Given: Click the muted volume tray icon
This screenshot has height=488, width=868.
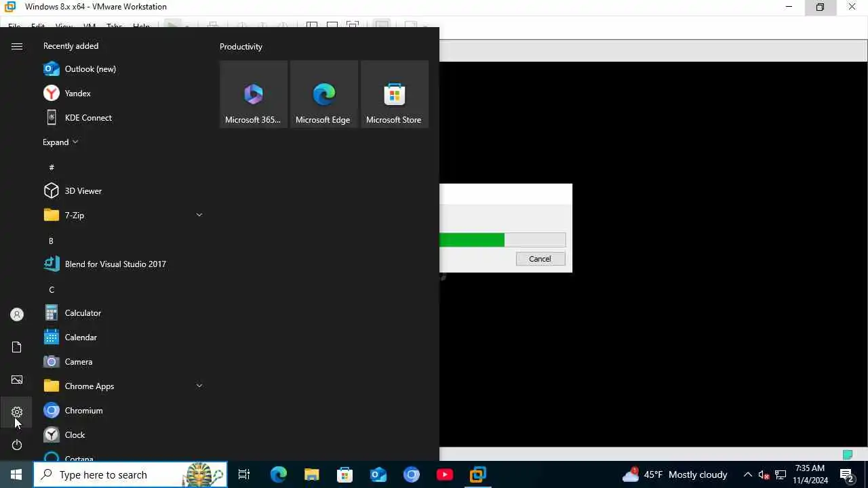Looking at the screenshot, I should (764, 474).
